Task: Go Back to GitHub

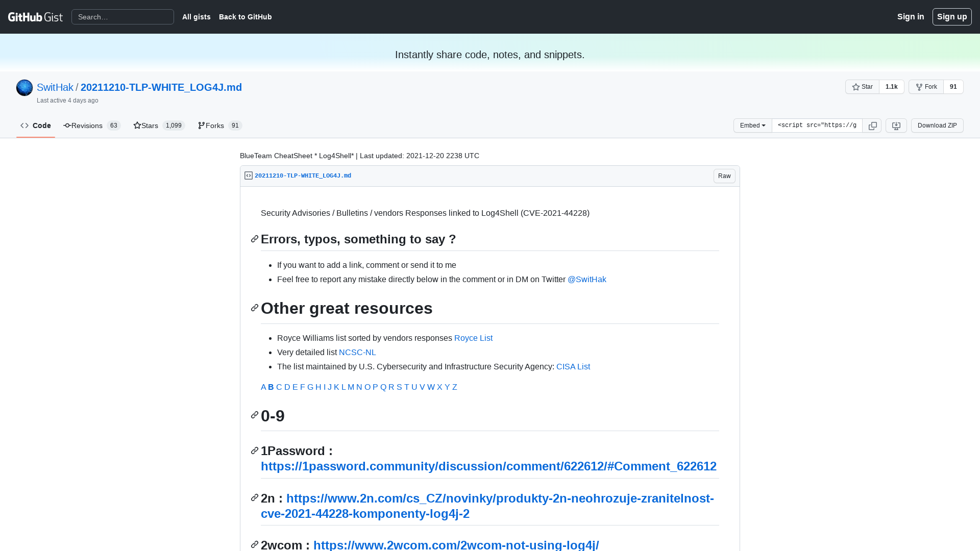Action: point(246,17)
